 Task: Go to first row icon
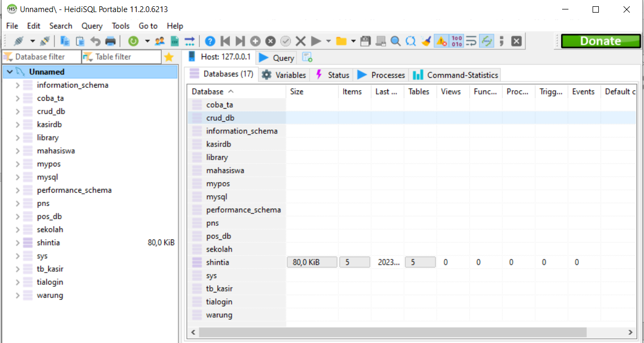225,41
